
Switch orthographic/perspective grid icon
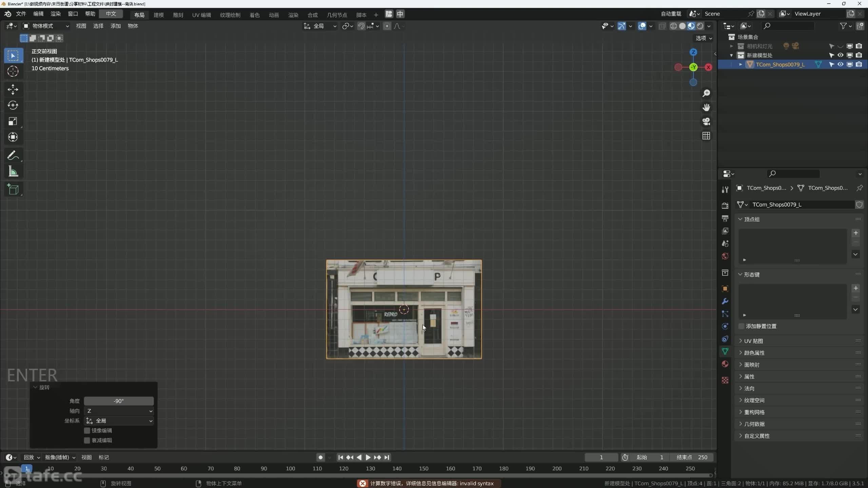[x=706, y=136]
